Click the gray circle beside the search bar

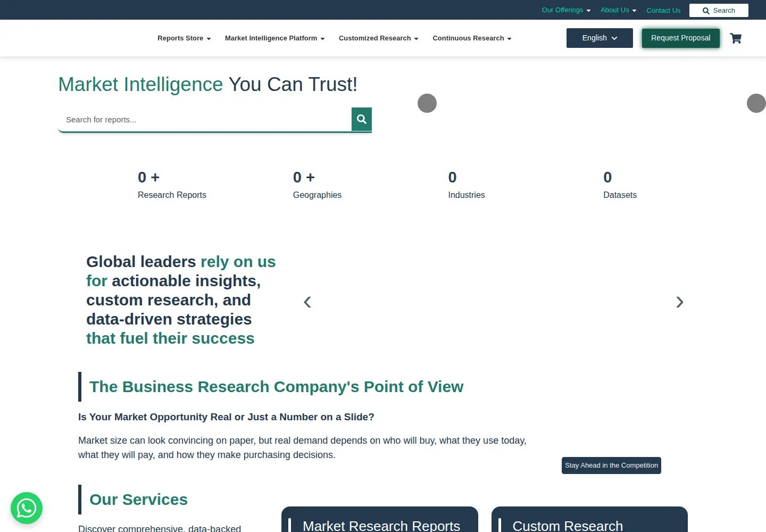pos(427,103)
